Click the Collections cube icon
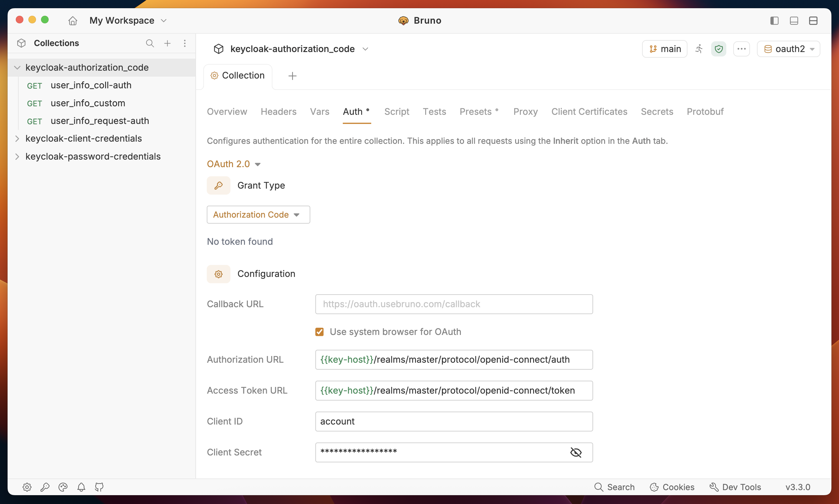 [x=21, y=43]
